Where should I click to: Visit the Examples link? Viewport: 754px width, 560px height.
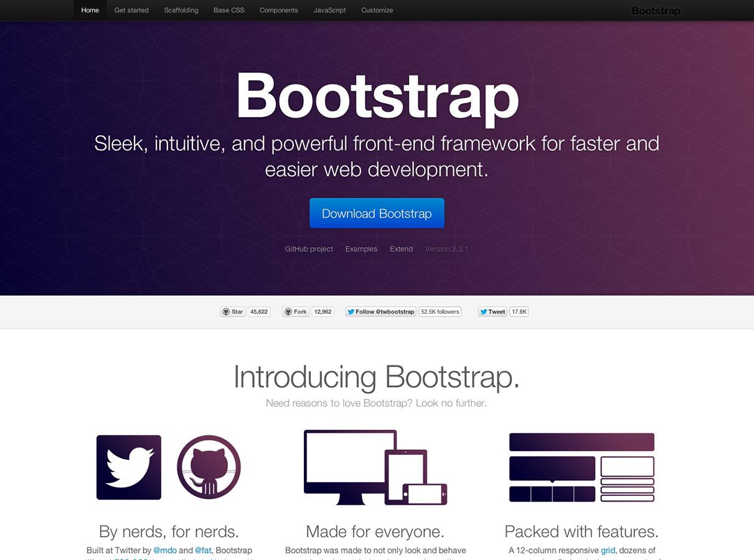point(361,249)
